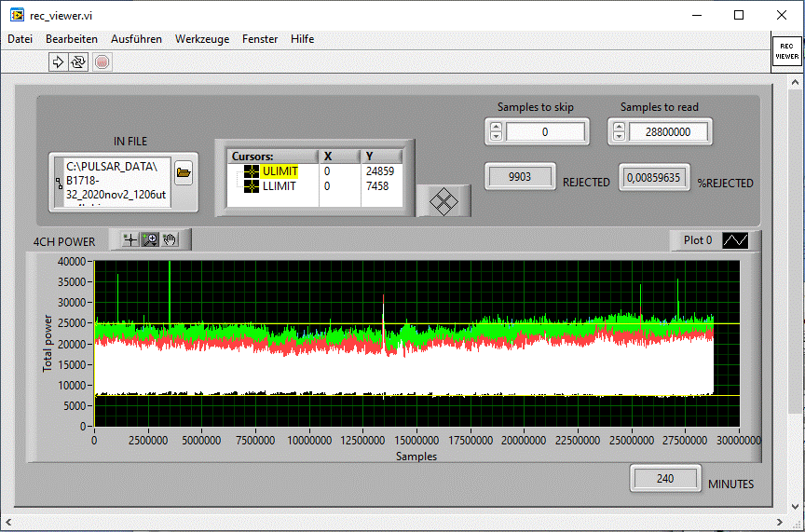Click the Total power axis label
This screenshot has height=532, width=805.
click(x=48, y=343)
